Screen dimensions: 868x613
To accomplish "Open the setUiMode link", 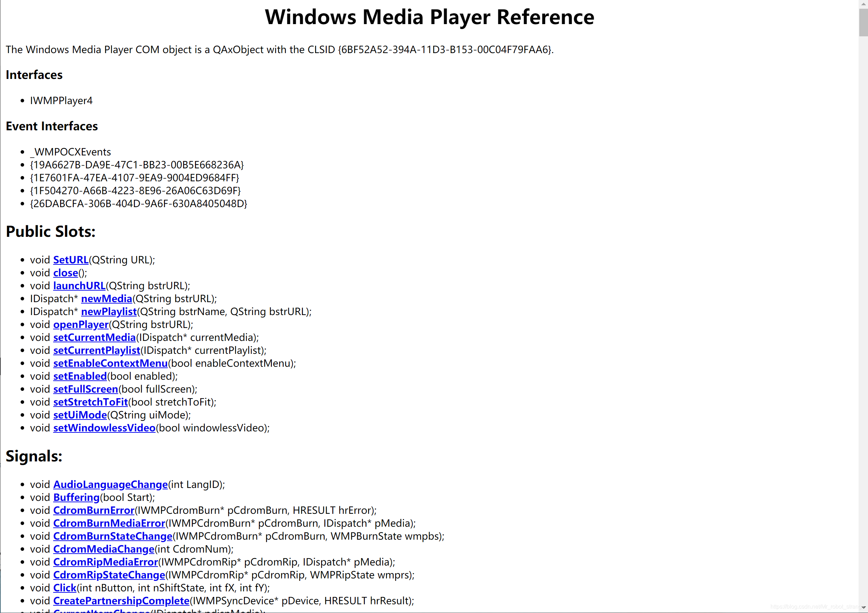I will [x=80, y=415].
